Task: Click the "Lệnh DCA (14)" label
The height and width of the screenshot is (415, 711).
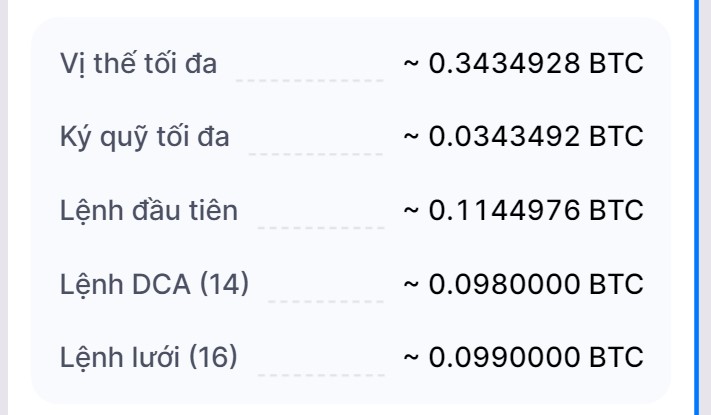Action: (x=155, y=283)
